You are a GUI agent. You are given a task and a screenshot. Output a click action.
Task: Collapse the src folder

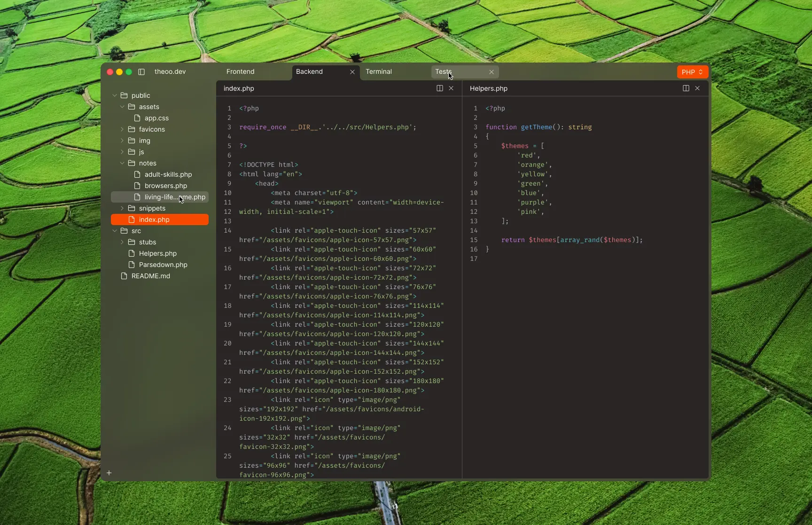pos(115,231)
